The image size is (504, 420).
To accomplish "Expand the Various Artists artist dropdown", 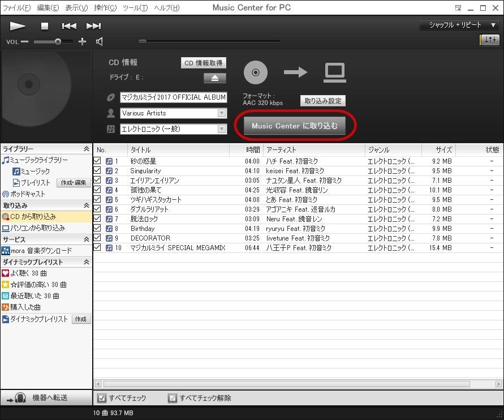I will pos(222,113).
